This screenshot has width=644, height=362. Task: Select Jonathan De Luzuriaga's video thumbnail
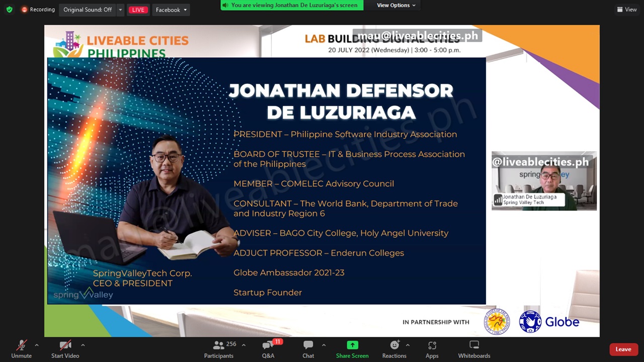pos(544,181)
